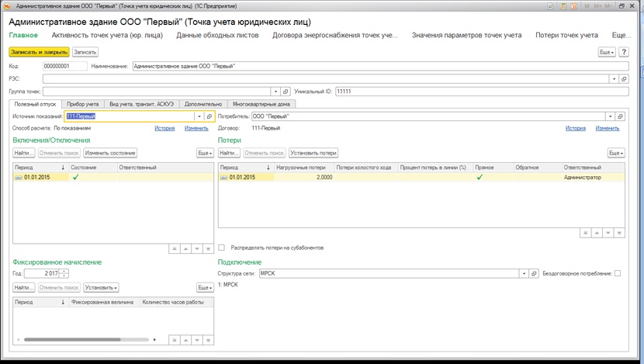Switch to the Многоквартирные дома tab
Image resolution: width=644 pixels, height=364 pixels.
coord(261,104)
